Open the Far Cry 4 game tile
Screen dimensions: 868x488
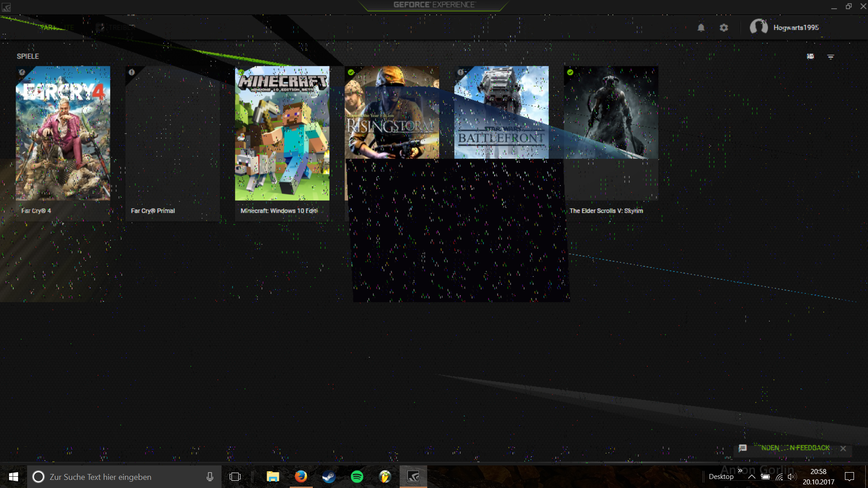click(63, 133)
